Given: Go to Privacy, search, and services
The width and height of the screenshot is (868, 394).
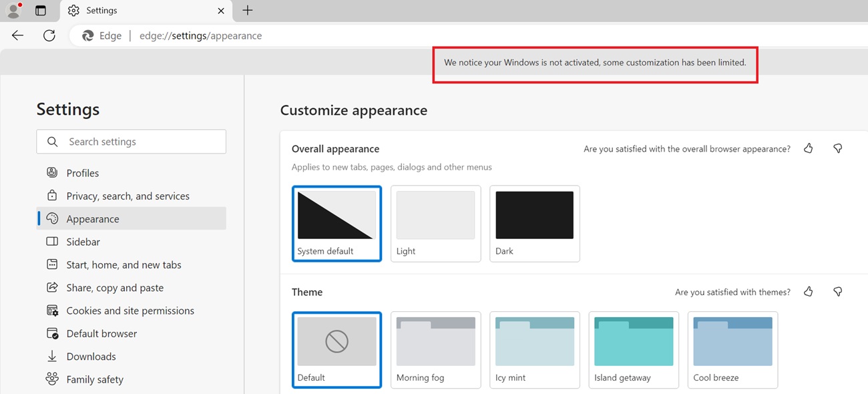Looking at the screenshot, I should click(128, 196).
